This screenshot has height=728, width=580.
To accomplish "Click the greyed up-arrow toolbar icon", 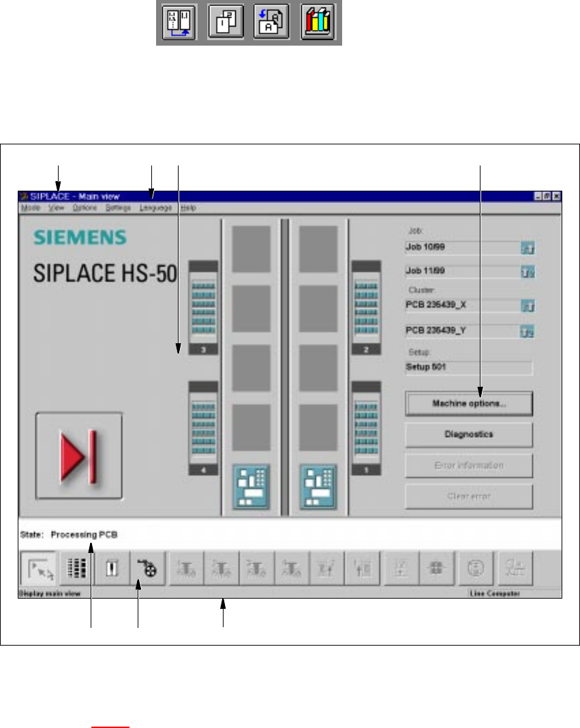I will [362, 568].
